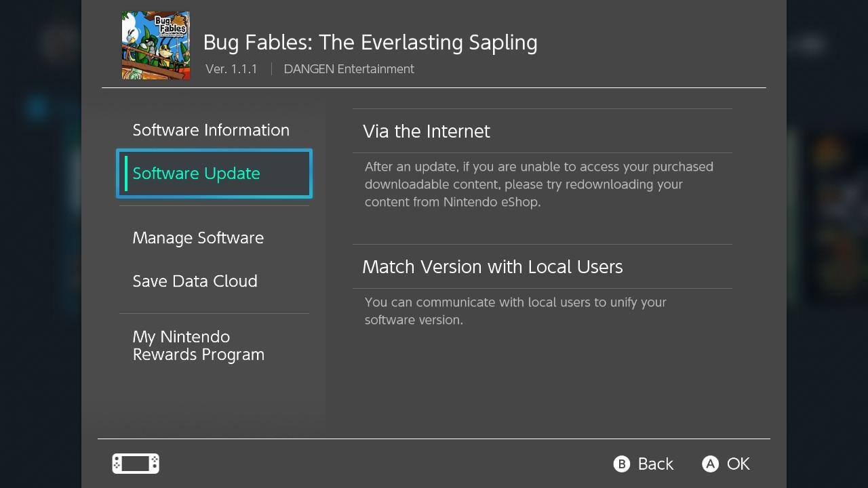
Task: Click the OK label
Action: pos(738,464)
